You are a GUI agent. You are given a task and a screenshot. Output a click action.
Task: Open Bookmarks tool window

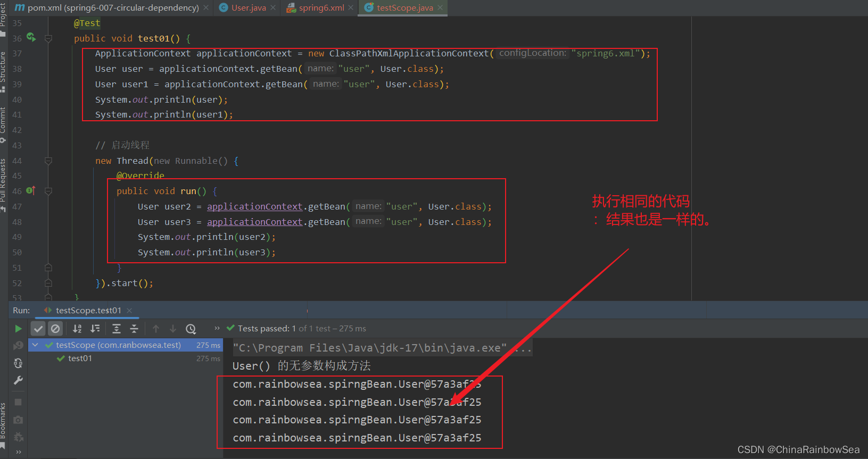3,425
